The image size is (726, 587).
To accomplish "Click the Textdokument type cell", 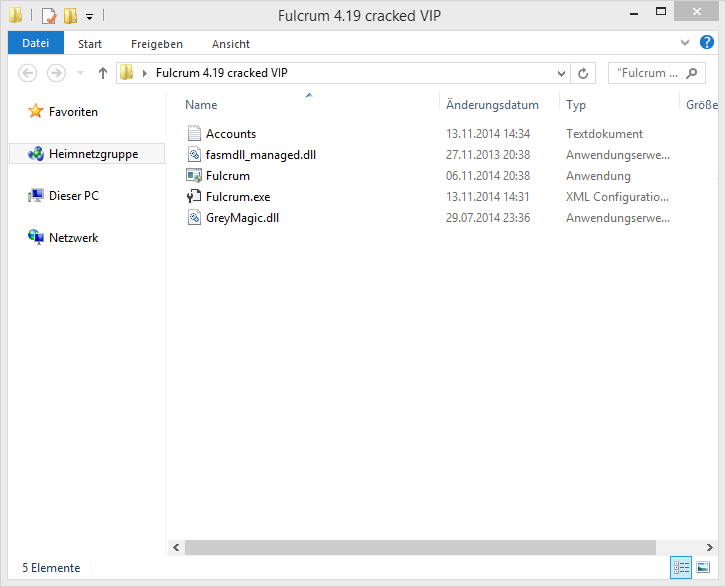I will pyautogui.click(x=604, y=134).
